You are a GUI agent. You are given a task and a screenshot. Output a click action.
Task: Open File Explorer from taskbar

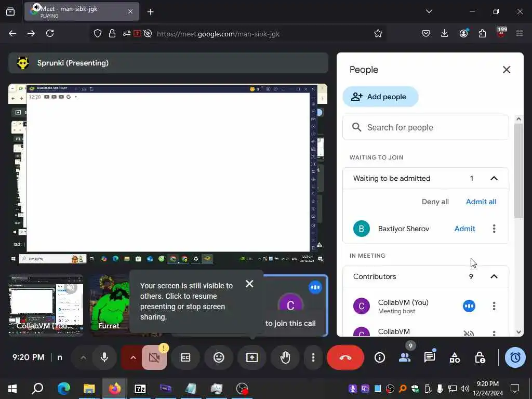click(x=89, y=389)
